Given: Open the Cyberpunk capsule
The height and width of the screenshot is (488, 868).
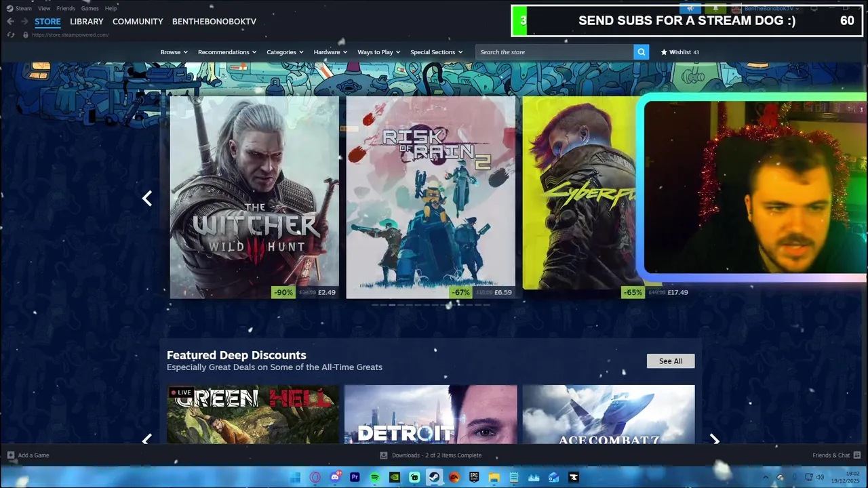Looking at the screenshot, I should (580, 193).
